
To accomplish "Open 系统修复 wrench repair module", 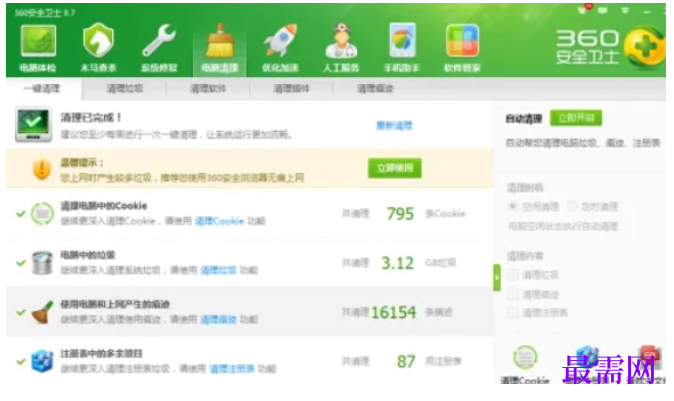I will [159, 47].
